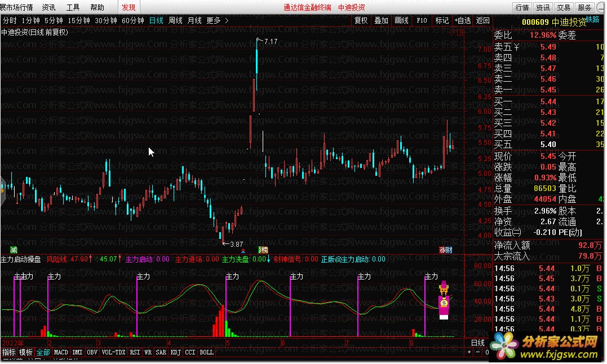Image resolution: width=607 pixels, height=364 pixels.
Task: Click the small blue up-arrow marker below chart
Action: coord(243,251)
